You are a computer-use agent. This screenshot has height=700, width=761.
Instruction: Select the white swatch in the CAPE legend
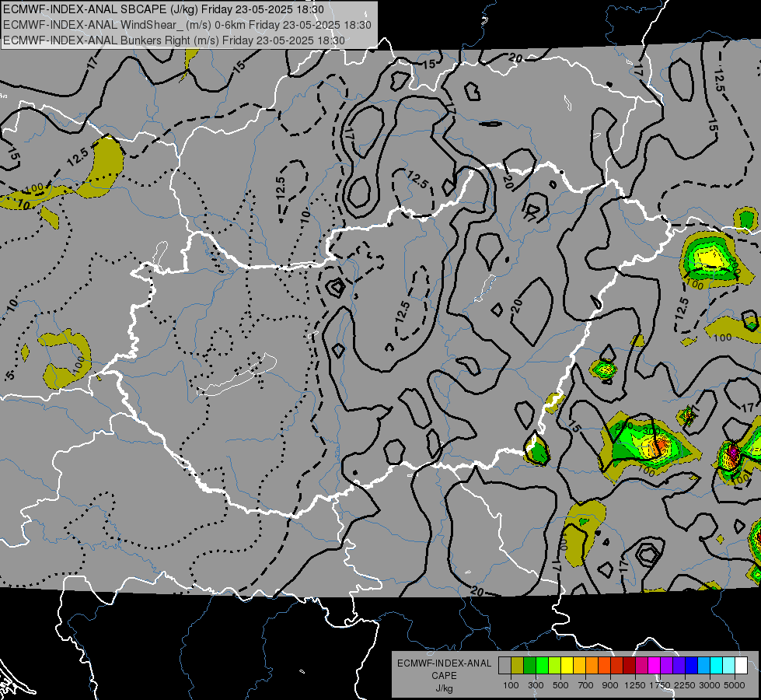pyautogui.click(x=742, y=666)
